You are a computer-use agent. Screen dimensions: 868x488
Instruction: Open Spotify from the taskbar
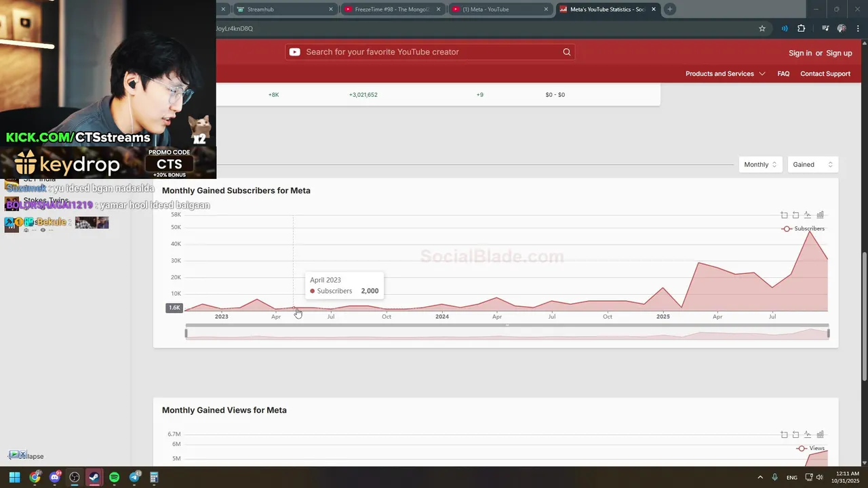click(114, 477)
